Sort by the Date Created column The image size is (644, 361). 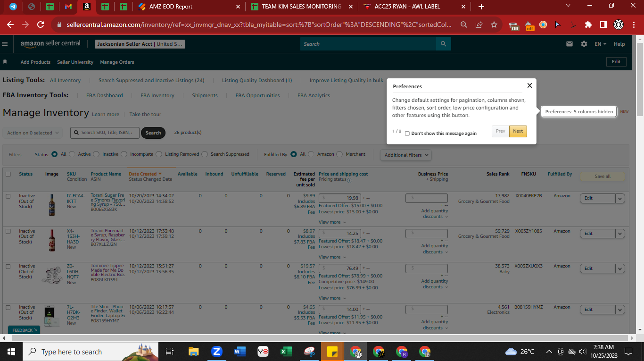pos(145,174)
